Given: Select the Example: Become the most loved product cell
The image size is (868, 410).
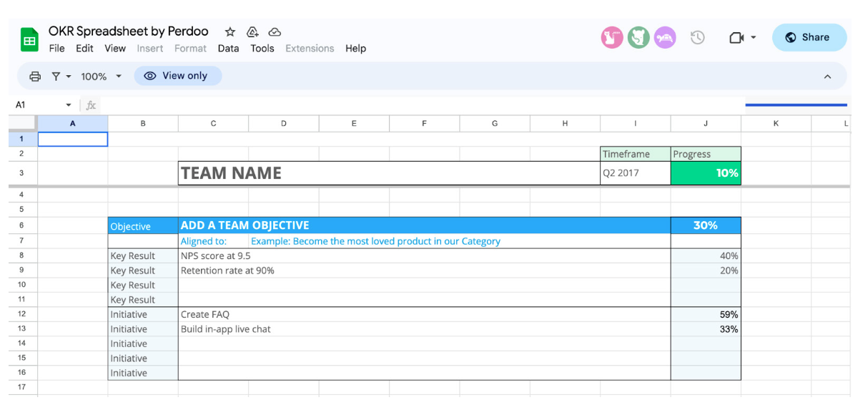Looking at the screenshot, I should click(459, 241).
